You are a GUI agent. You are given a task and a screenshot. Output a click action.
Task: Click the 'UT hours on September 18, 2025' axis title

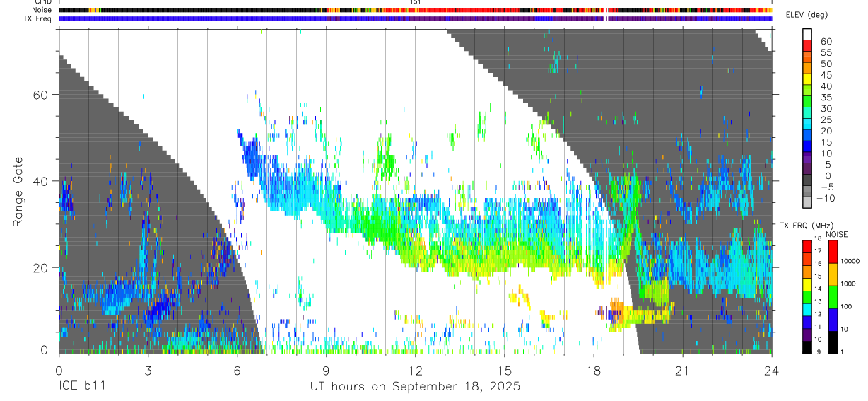[415, 386]
